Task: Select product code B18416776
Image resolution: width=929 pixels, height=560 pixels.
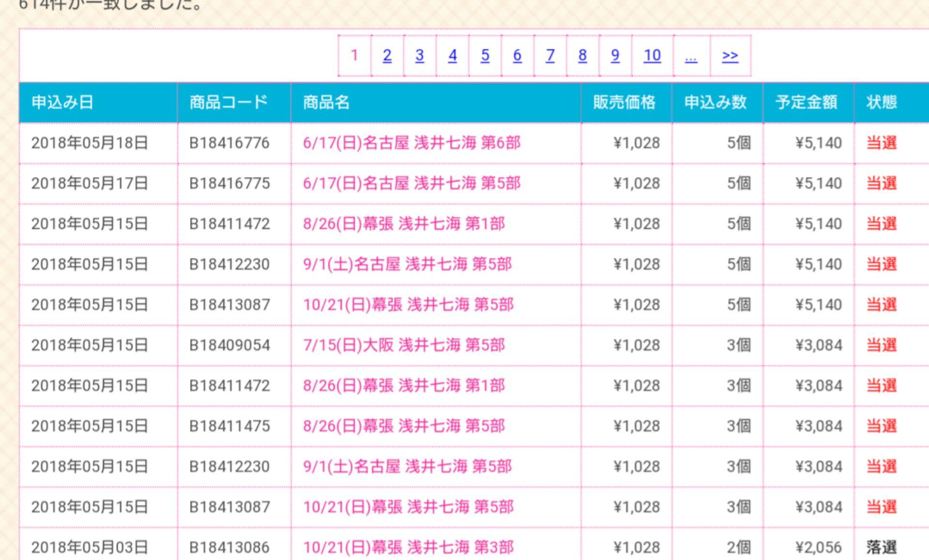Action: (229, 143)
